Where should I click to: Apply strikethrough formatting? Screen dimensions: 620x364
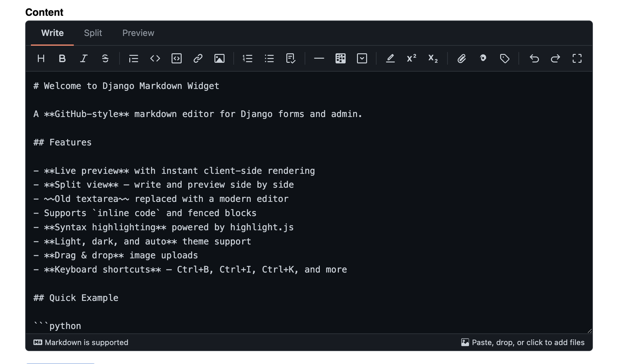105,58
